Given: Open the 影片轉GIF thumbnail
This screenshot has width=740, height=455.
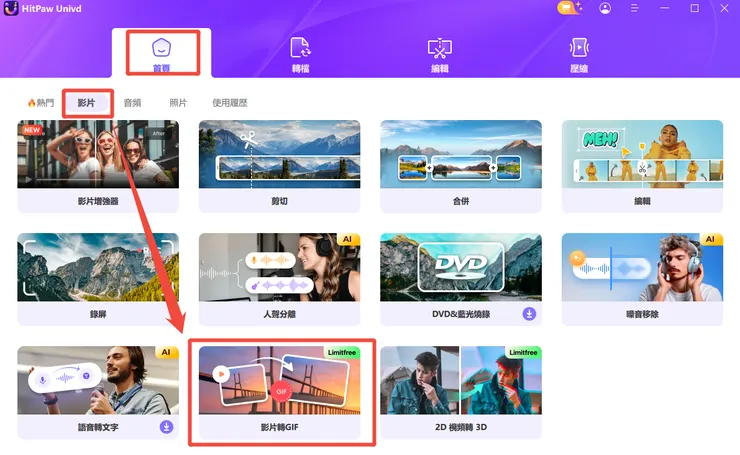Looking at the screenshot, I should [x=279, y=380].
